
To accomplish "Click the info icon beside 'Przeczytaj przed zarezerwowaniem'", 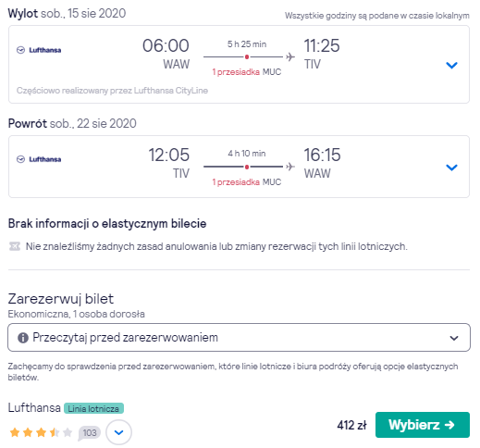I will click(23, 338).
